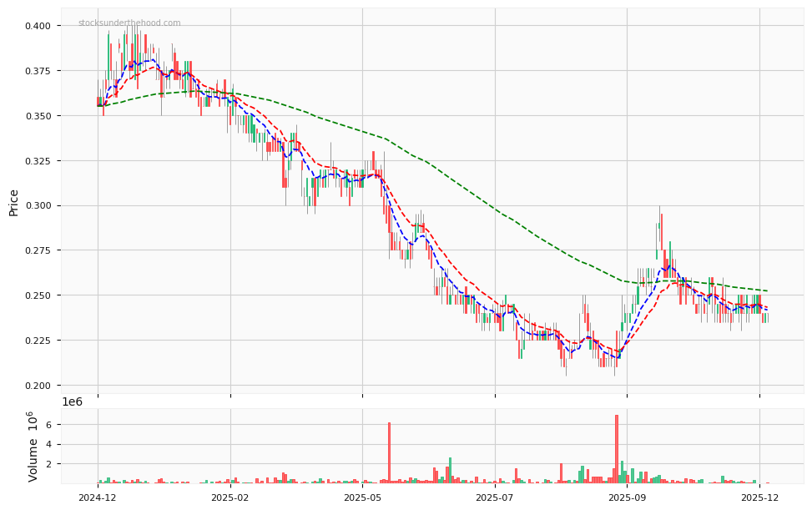The width and height of the screenshot is (812, 510).
Task: Expand the 2025-12 date tick label
Action: [x=760, y=496]
